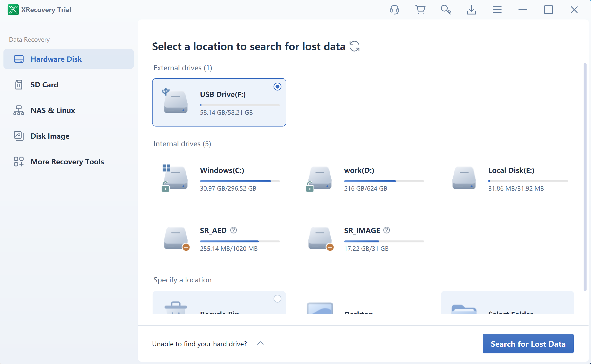Open help info next to SR_IMAGE

[x=387, y=230]
